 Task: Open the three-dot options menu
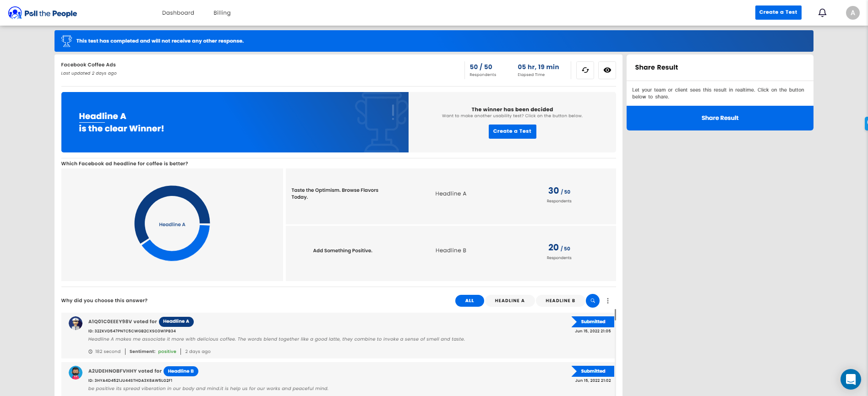pos(608,301)
